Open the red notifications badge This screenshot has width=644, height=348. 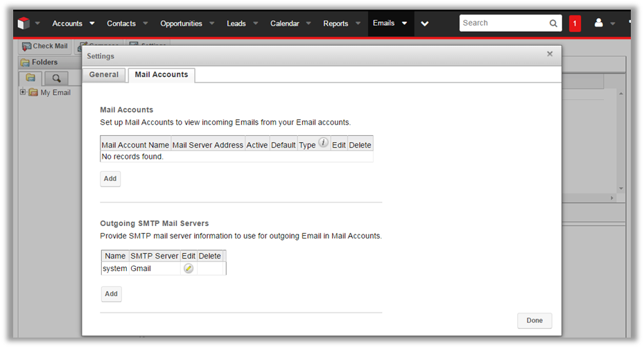[x=575, y=23]
